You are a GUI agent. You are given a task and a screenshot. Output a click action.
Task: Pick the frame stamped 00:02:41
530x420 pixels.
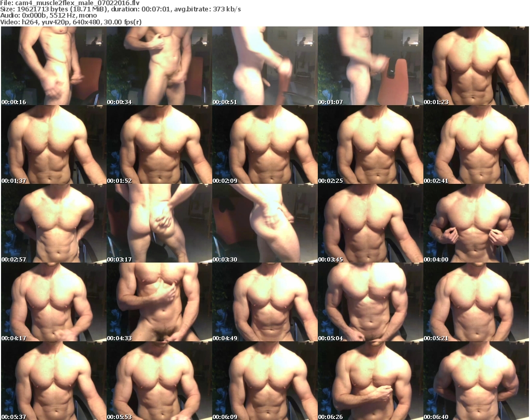point(476,144)
